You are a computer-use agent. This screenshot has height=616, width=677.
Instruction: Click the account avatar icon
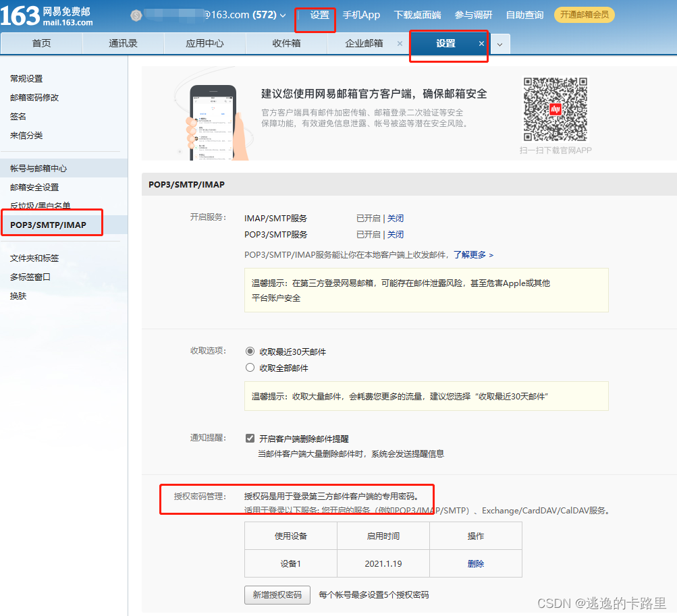click(136, 16)
